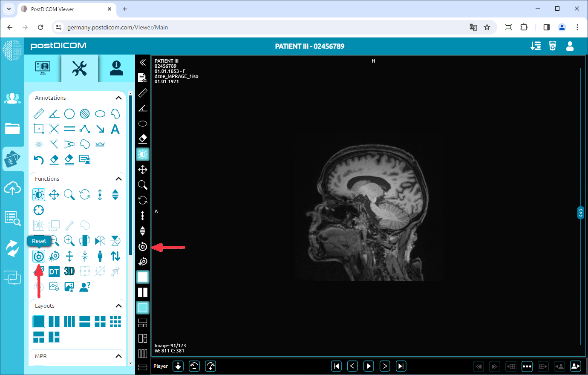This screenshot has height=375, width=588.
Task: Switch to the tools tab with wrench icon
Action: [x=79, y=68]
